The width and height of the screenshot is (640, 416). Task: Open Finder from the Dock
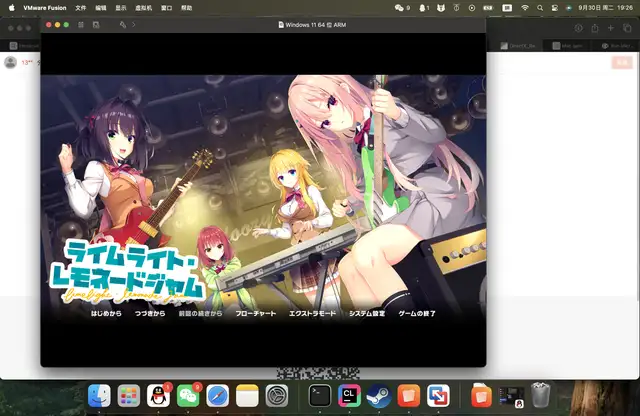click(x=99, y=395)
